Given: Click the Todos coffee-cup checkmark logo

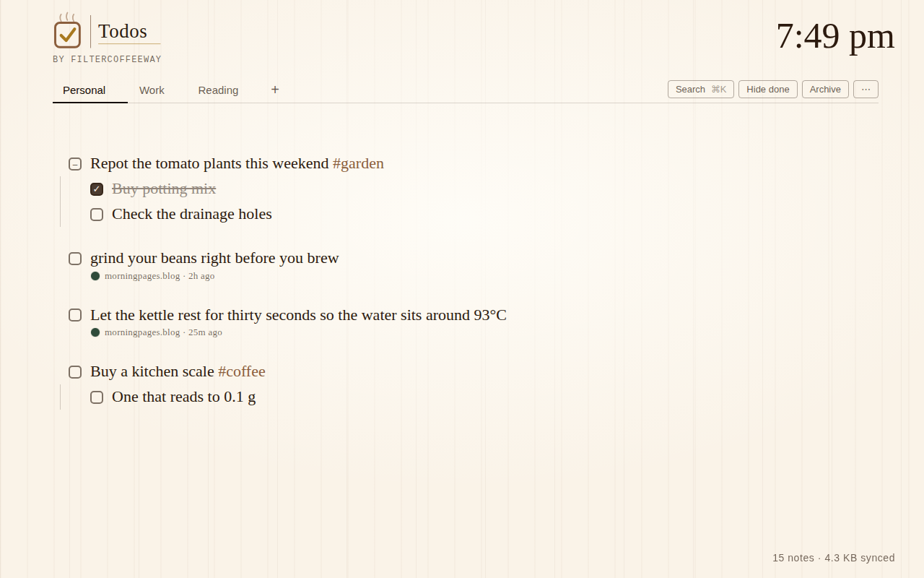Looking at the screenshot, I should pyautogui.click(x=67, y=31).
